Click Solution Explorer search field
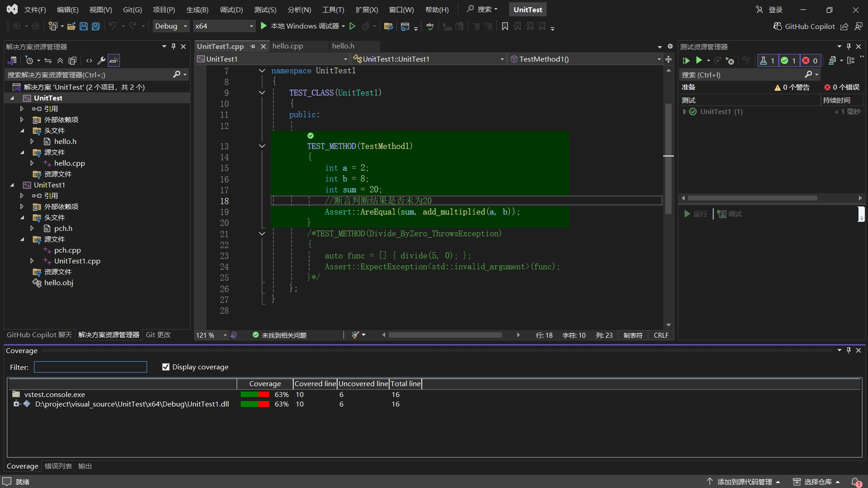Image resolution: width=868 pixels, height=488 pixels. coord(96,75)
